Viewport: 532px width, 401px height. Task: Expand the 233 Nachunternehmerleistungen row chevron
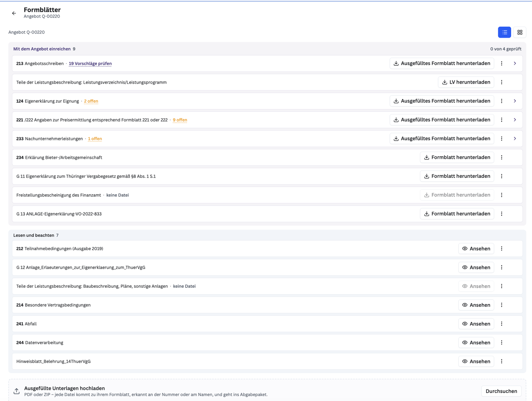point(515,139)
